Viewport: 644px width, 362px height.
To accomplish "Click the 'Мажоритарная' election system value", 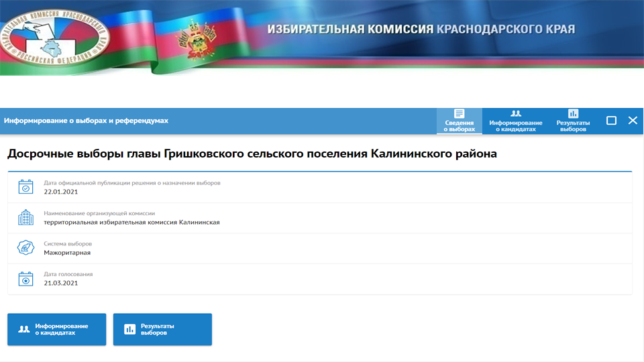I will coord(67,253).
